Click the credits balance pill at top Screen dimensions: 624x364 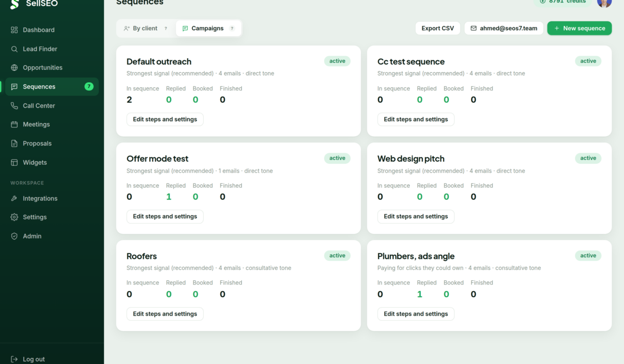563,2
